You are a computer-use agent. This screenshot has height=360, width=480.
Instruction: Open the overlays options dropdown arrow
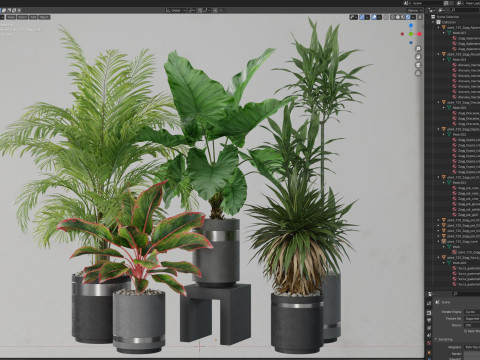(379, 17)
